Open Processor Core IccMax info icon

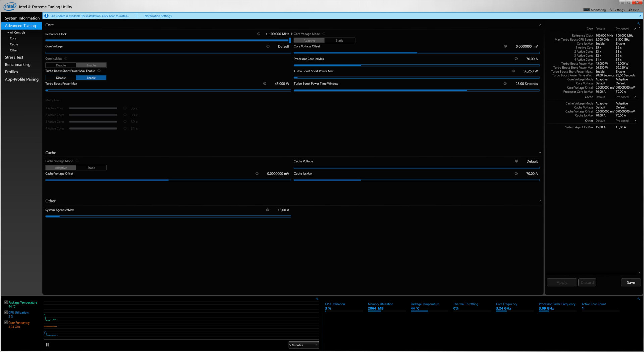(x=516, y=59)
